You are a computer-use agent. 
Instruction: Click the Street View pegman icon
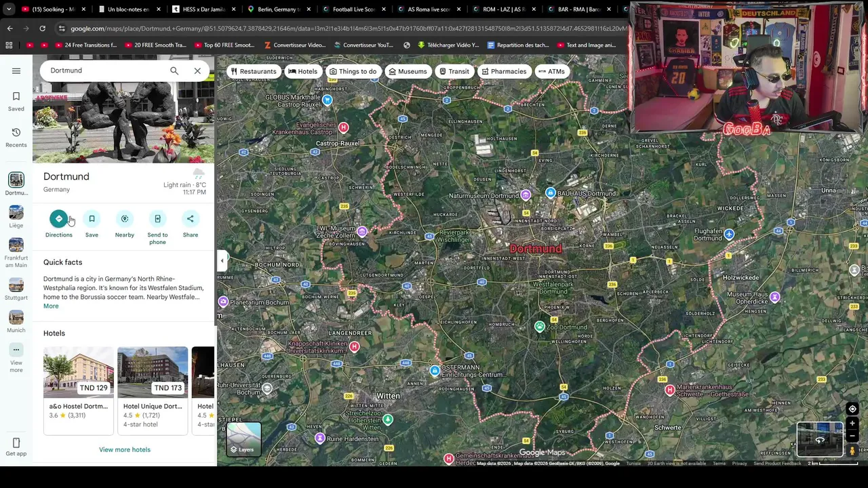click(x=852, y=451)
